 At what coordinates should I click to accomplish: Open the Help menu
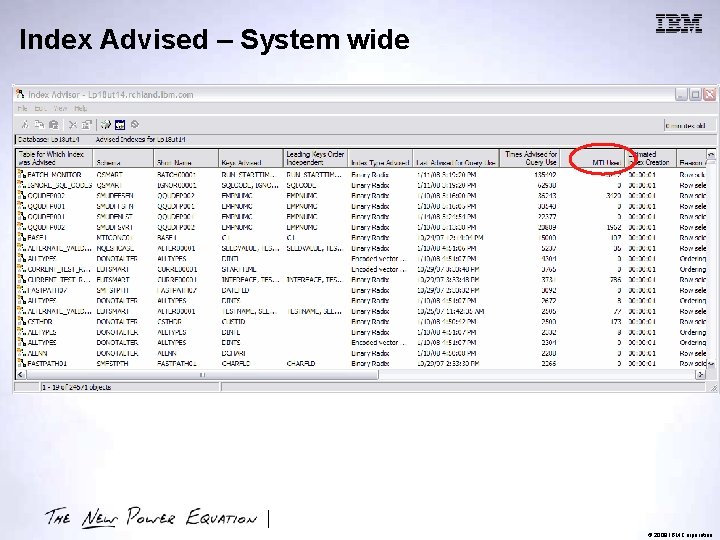pos(80,108)
